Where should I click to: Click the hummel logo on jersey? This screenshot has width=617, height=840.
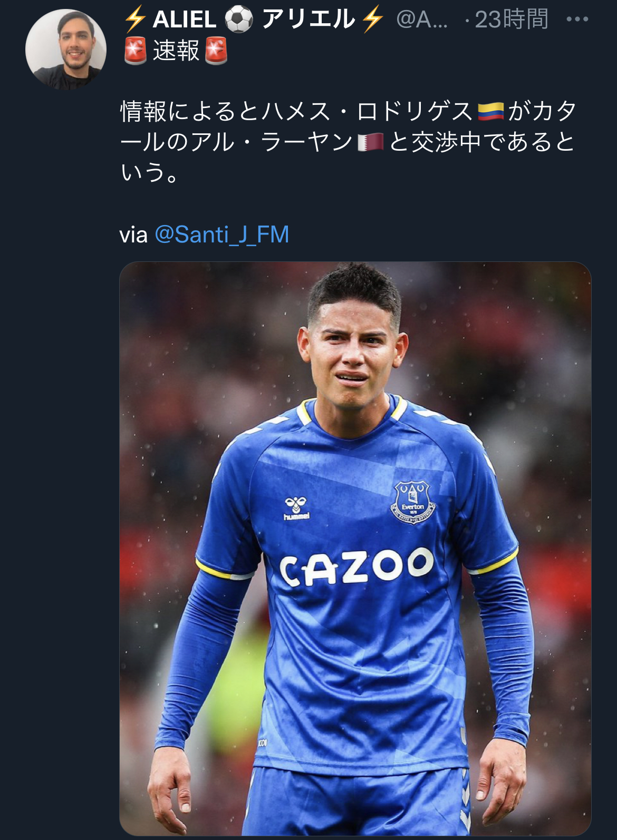[x=296, y=508]
